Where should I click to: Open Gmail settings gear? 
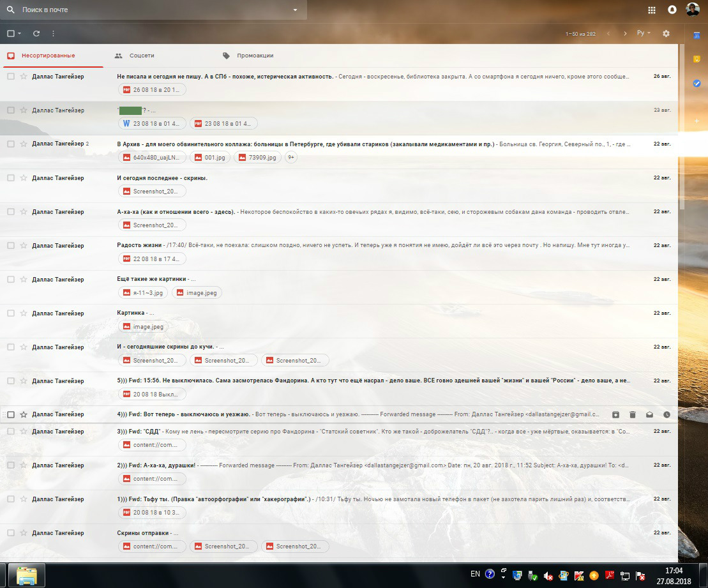tap(666, 33)
